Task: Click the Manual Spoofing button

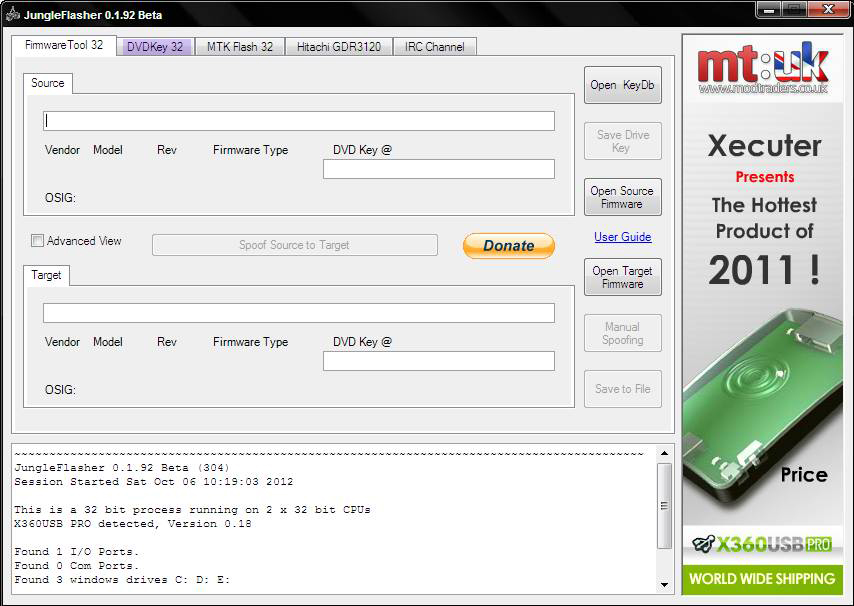Action: click(x=623, y=333)
